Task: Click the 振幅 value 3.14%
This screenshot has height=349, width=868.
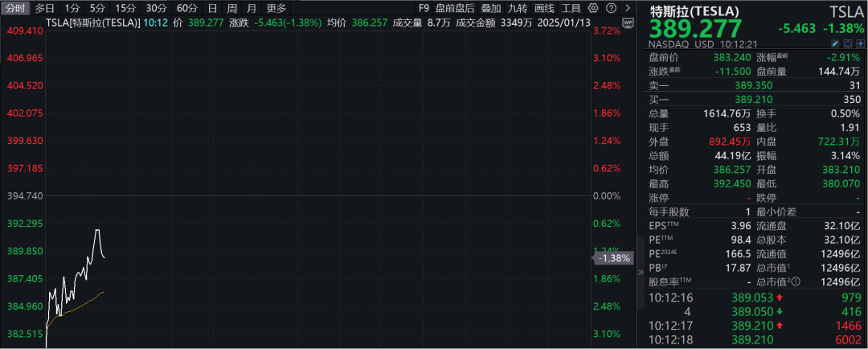Action: click(846, 156)
